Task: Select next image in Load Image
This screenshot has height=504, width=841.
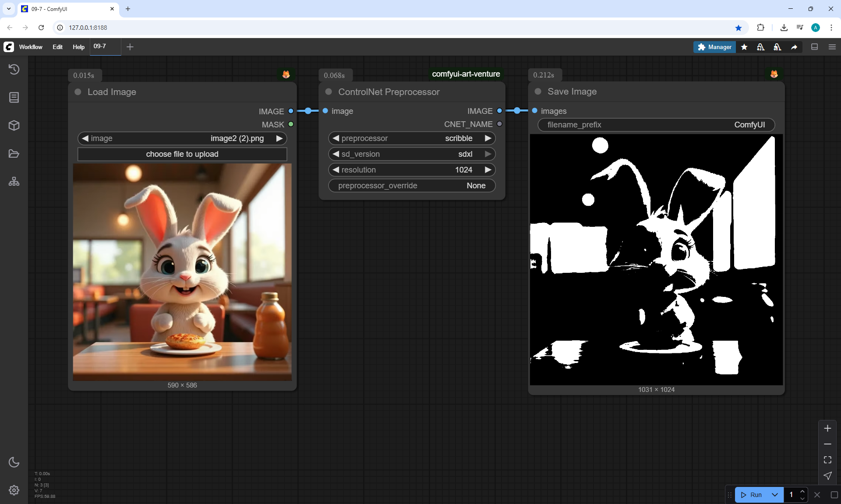Action: tap(279, 138)
